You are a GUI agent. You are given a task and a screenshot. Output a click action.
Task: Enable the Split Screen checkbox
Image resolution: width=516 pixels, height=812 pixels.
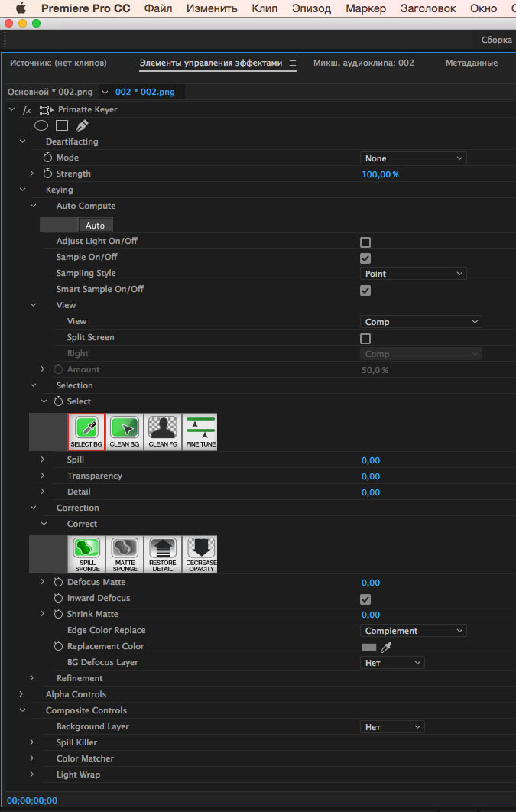365,338
